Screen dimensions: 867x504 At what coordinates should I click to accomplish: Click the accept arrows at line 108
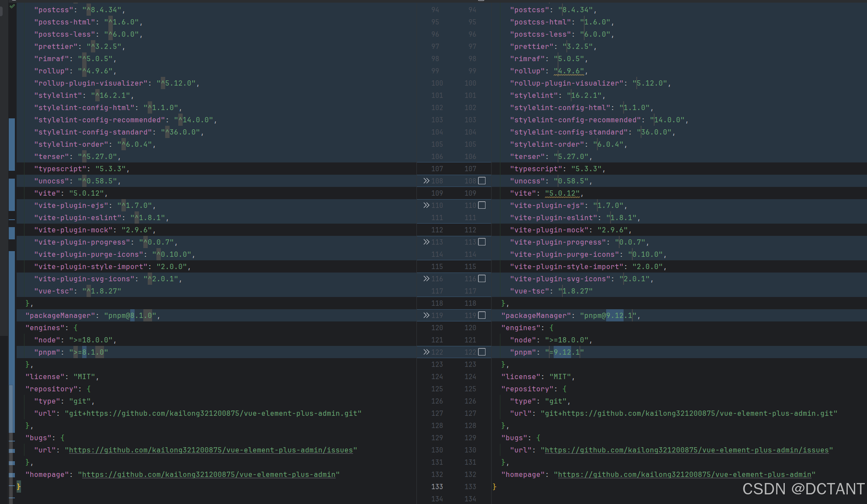coord(426,181)
